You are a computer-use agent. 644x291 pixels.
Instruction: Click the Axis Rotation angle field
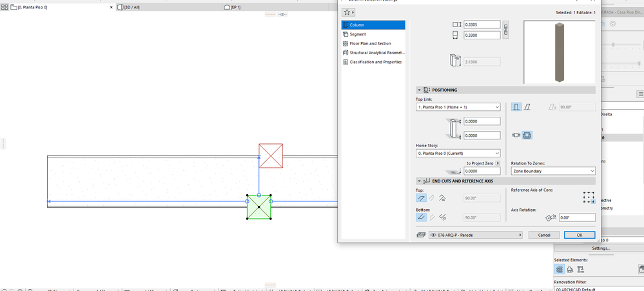[x=577, y=217]
